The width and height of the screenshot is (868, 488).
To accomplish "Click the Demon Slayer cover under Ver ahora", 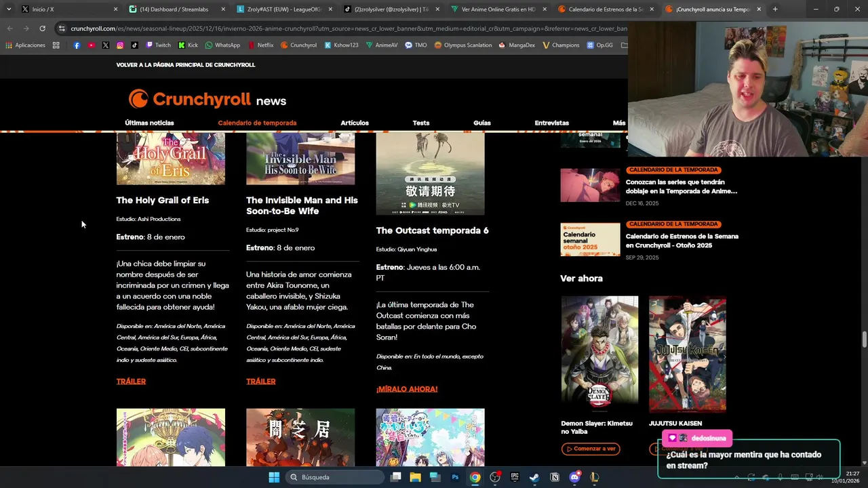I will pos(599,354).
